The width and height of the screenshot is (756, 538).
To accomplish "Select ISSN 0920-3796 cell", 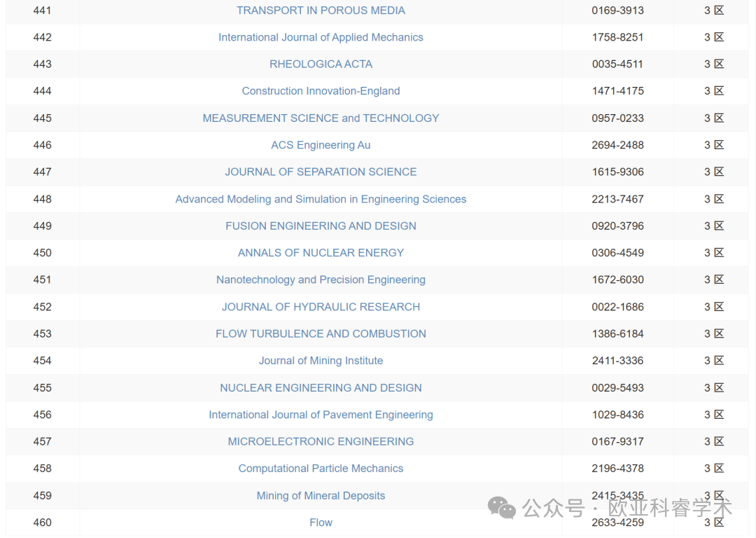I will tap(617, 226).
